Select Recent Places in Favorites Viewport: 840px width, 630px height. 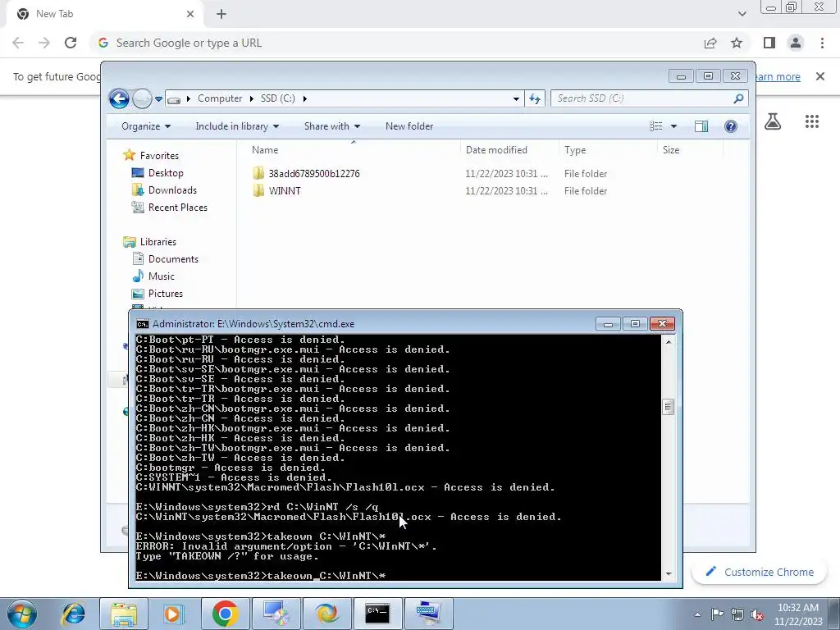(x=177, y=208)
